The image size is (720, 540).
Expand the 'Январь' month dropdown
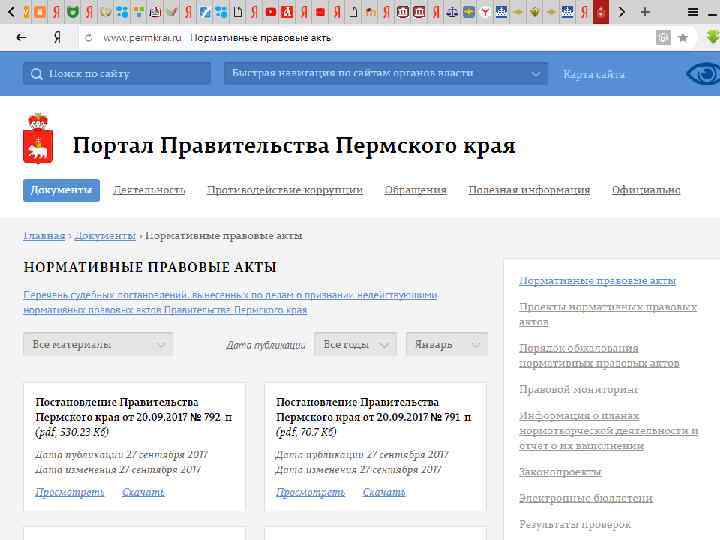pos(447,344)
